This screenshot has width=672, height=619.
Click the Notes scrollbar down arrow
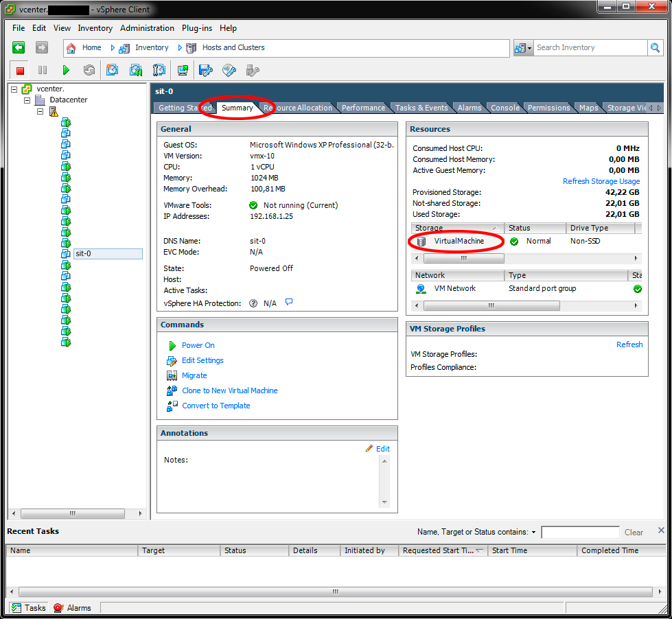384,502
